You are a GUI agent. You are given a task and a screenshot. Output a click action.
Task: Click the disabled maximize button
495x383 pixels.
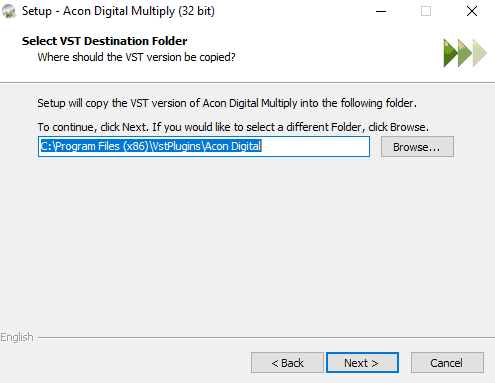pyautogui.click(x=426, y=11)
